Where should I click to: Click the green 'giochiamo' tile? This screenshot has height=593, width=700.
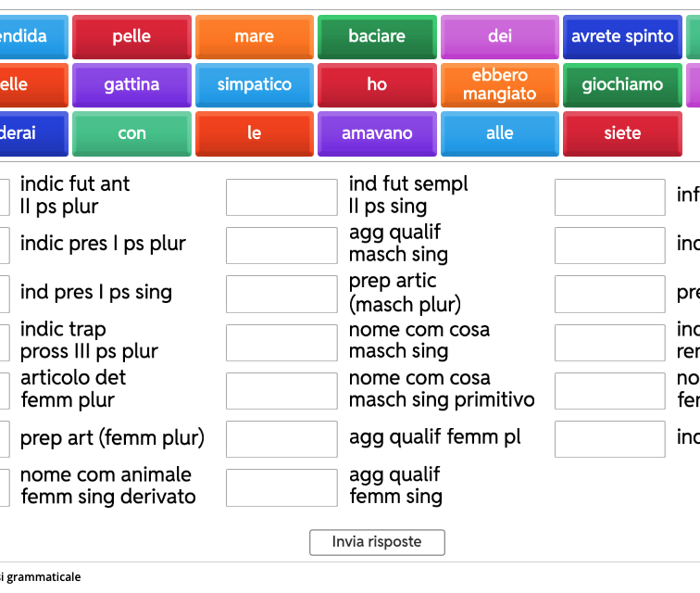point(622,85)
